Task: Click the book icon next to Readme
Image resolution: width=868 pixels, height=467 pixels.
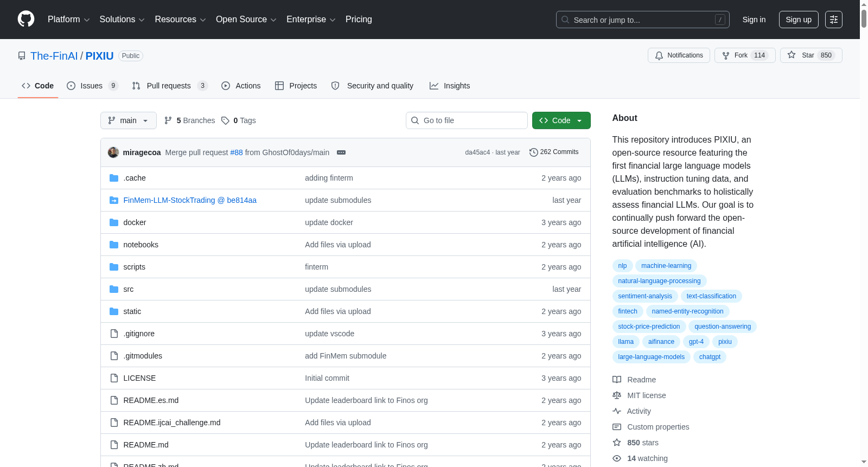Action: 617,380
